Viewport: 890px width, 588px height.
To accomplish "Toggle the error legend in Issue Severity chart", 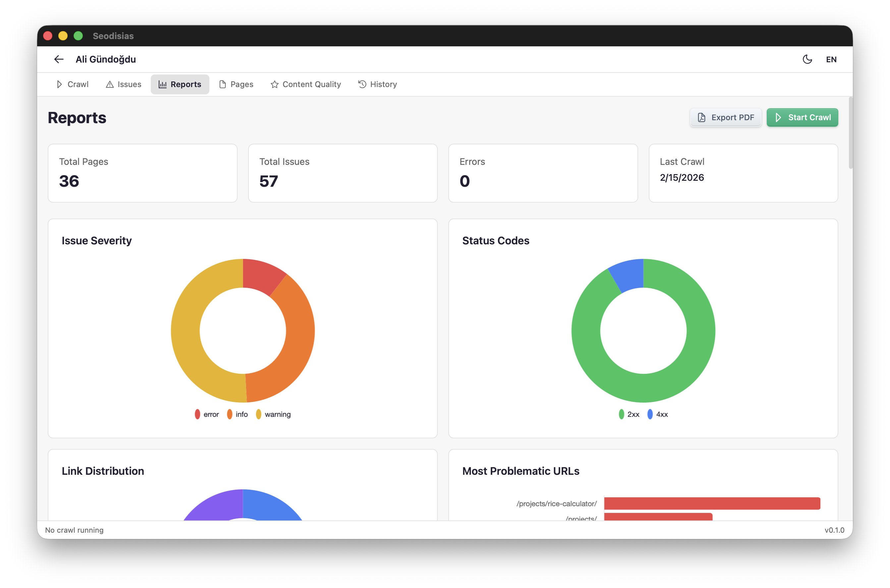I will [x=206, y=414].
